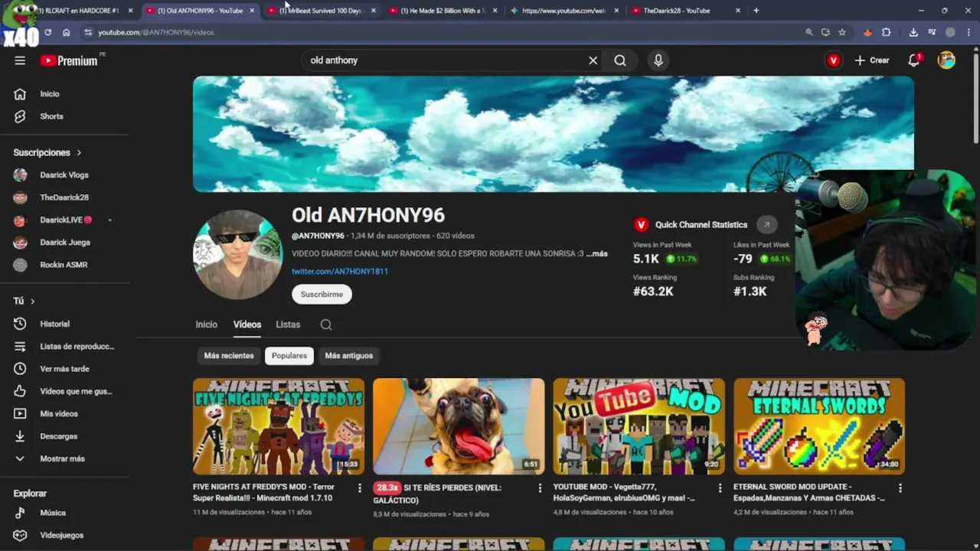
Task: Go to the YouTube Premium logo home
Action: pyautogui.click(x=69, y=60)
